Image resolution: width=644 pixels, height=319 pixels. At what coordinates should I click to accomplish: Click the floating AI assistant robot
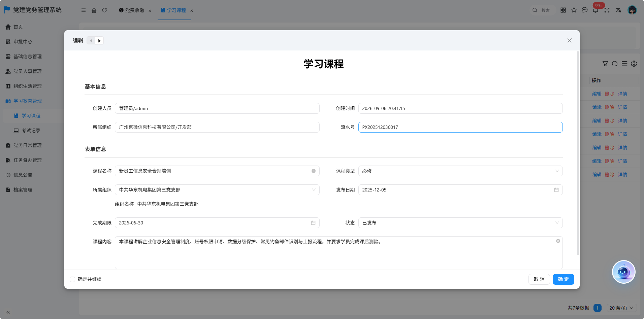tap(623, 272)
